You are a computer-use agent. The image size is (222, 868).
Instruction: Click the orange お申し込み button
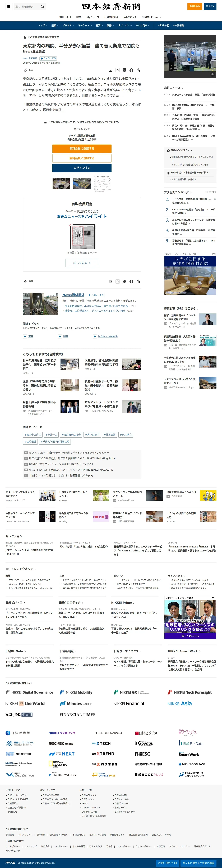click(x=195, y=6)
